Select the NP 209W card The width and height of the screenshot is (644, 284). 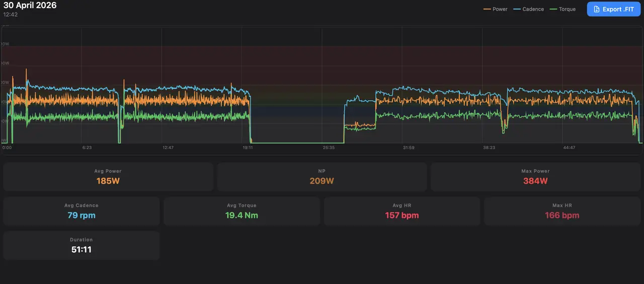point(322,177)
